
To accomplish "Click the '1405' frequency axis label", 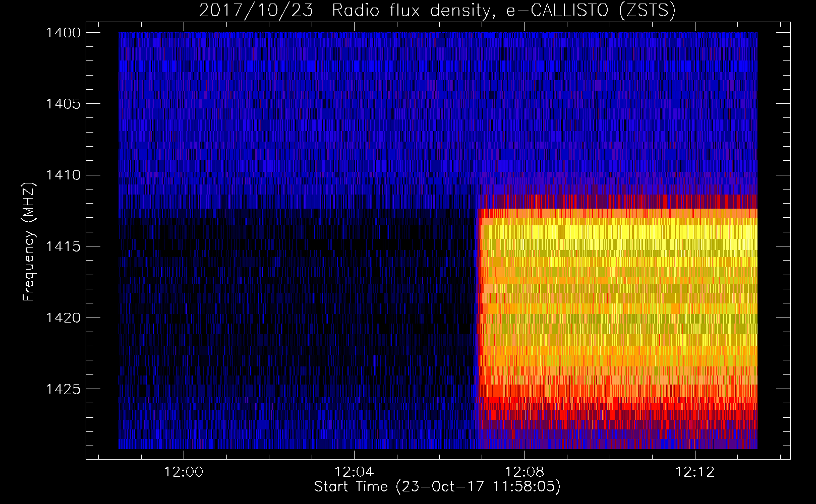I will (x=63, y=104).
